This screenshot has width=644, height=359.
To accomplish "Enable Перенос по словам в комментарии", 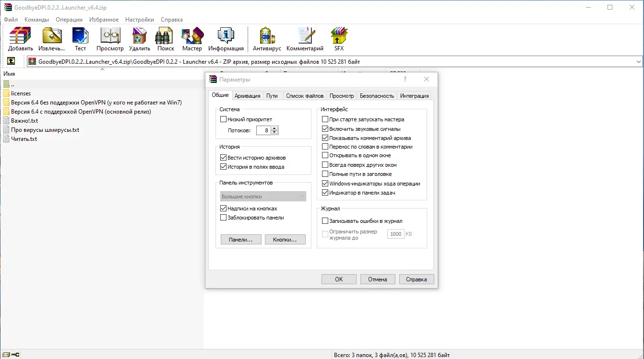I will [x=325, y=147].
